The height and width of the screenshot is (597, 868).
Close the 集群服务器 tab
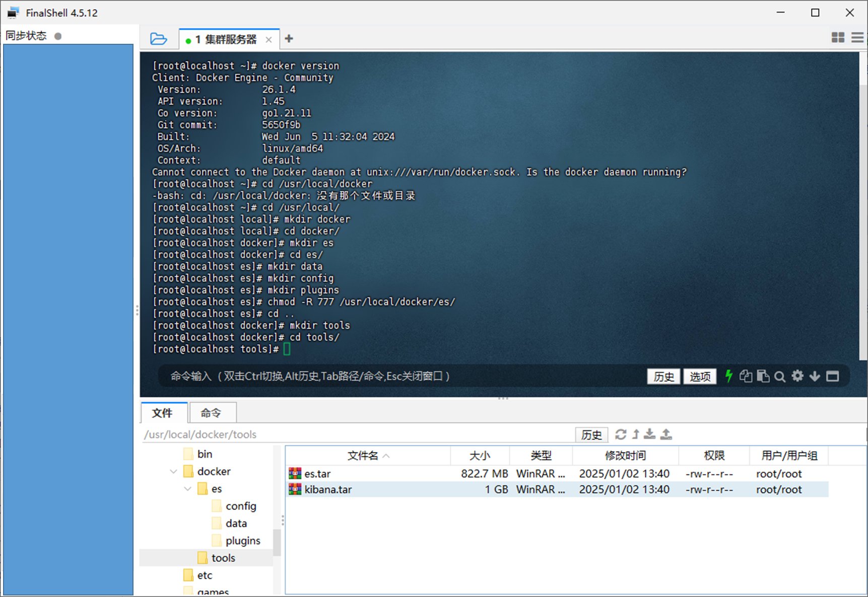[269, 40]
